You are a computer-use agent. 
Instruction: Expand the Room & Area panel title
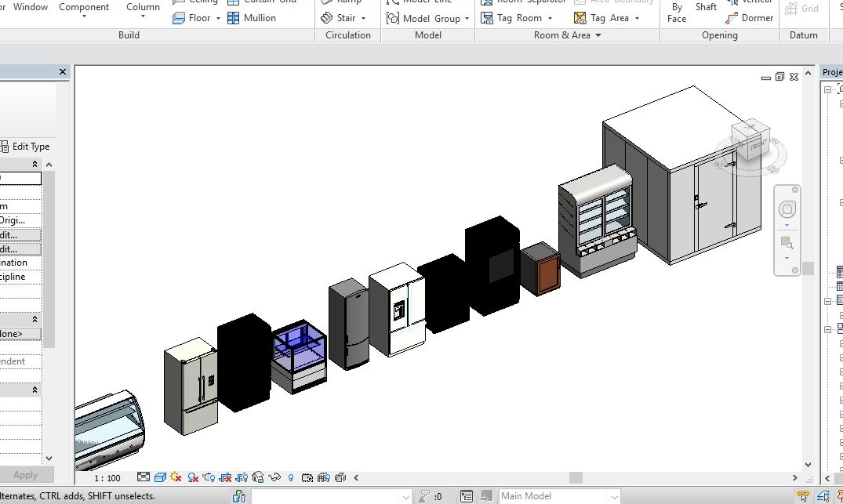567,35
